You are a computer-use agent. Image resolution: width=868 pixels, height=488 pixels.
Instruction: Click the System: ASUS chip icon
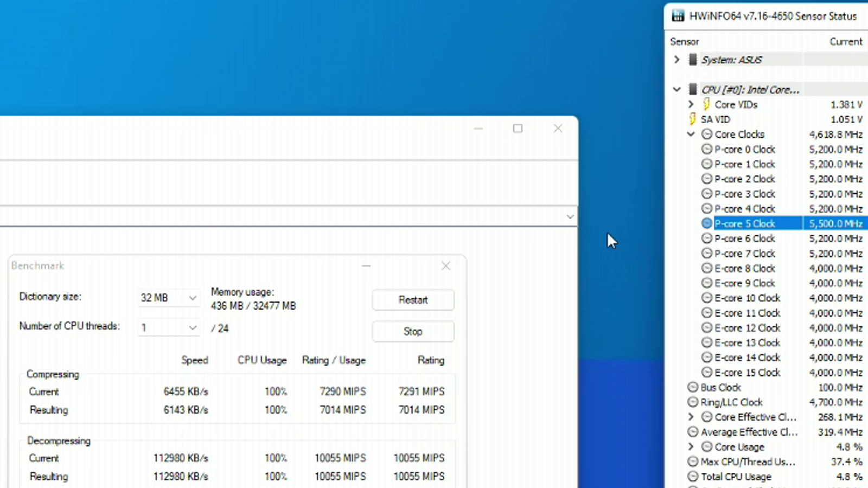(x=693, y=59)
